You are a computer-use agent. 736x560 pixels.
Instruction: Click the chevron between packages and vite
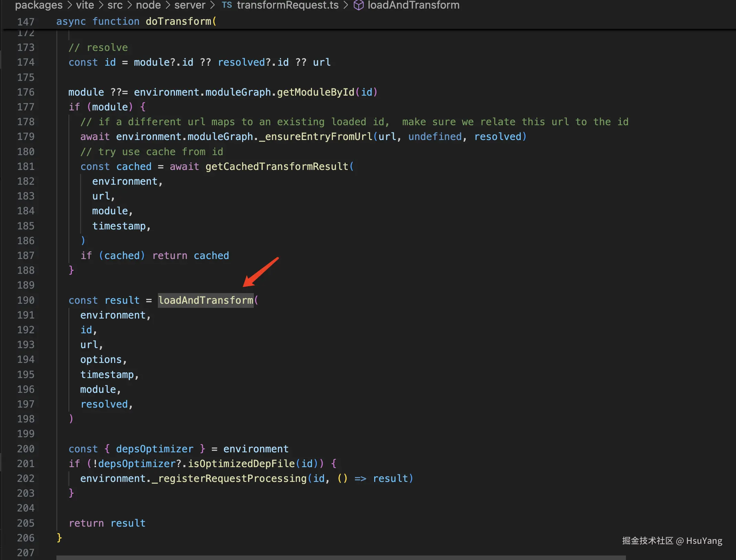click(x=70, y=5)
